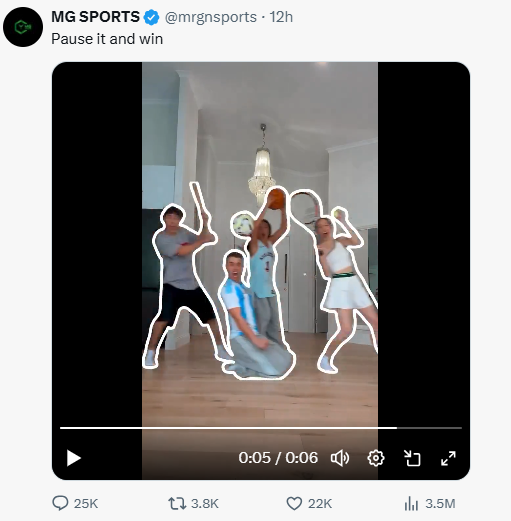This screenshot has height=521, width=511.
Task: Click the "Pause it and win" tweet text
Action: click(107, 39)
